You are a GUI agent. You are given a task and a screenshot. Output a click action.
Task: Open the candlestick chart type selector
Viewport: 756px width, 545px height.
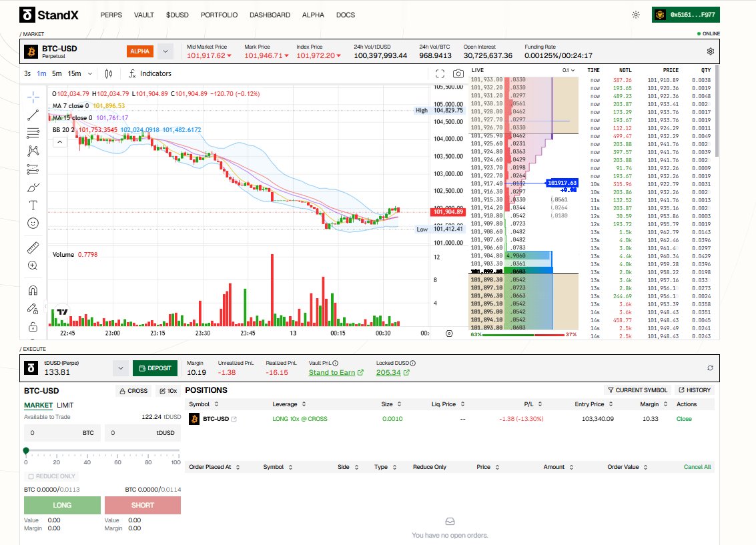point(109,74)
